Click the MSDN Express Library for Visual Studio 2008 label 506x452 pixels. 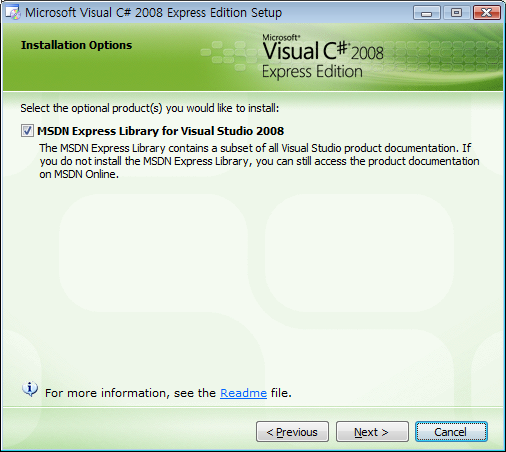160,131
